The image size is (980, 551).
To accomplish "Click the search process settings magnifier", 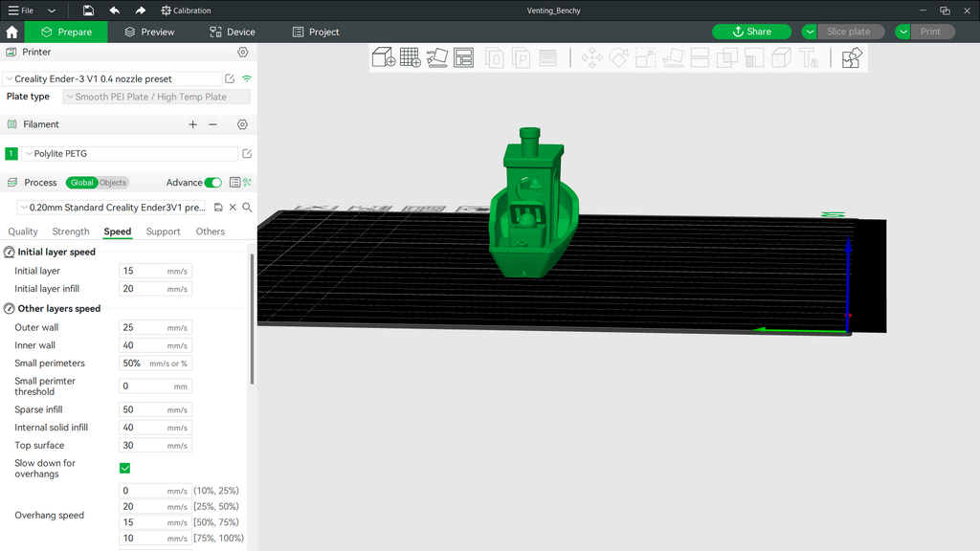I will click(x=247, y=208).
